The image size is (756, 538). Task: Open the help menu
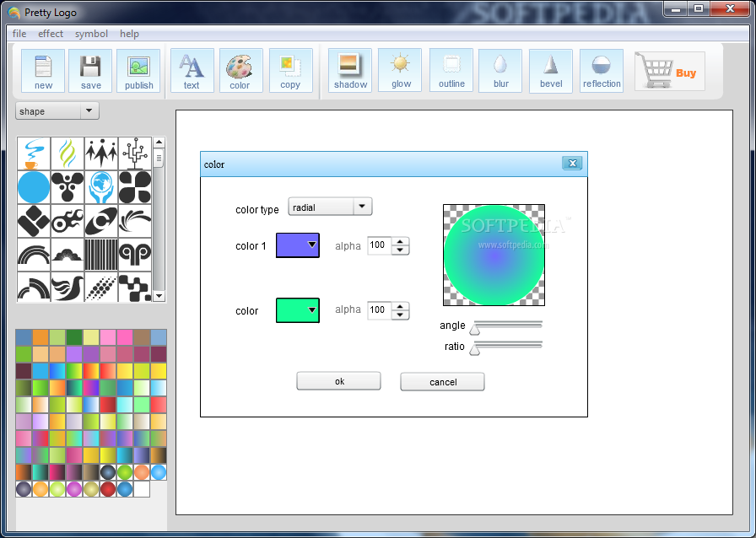point(129,34)
